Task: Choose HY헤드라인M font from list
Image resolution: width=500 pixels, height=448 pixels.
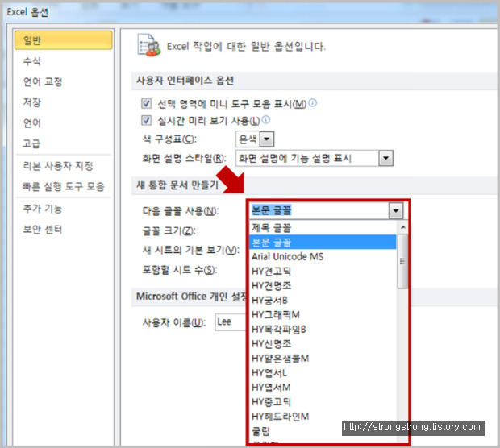Action: [x=323, y=417]
